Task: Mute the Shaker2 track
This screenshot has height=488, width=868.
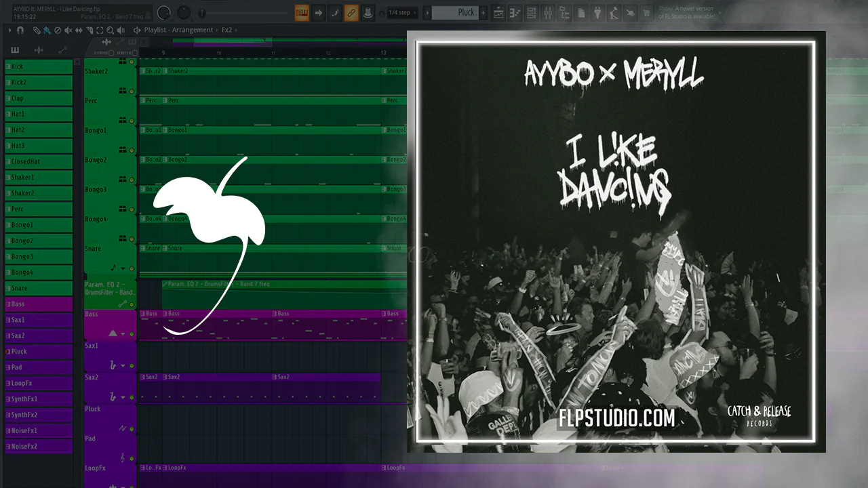Action: [x=132, y=91]
